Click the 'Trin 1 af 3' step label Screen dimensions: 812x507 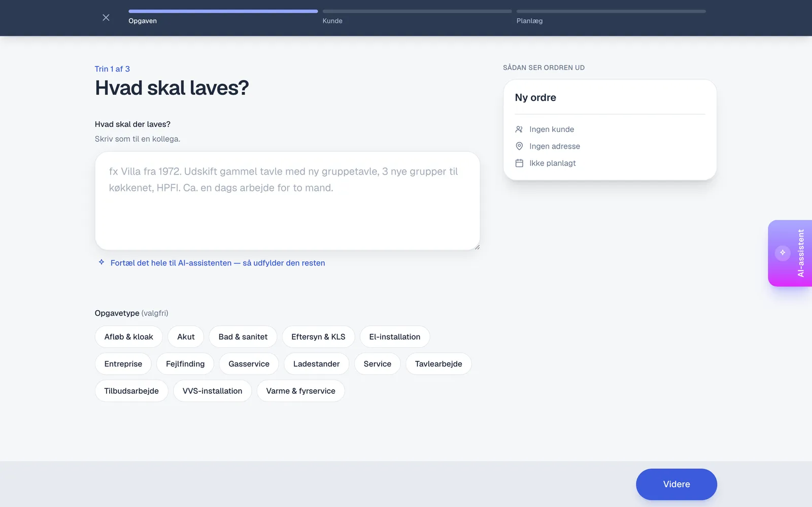pyautogui.click(x=112, y=69)
